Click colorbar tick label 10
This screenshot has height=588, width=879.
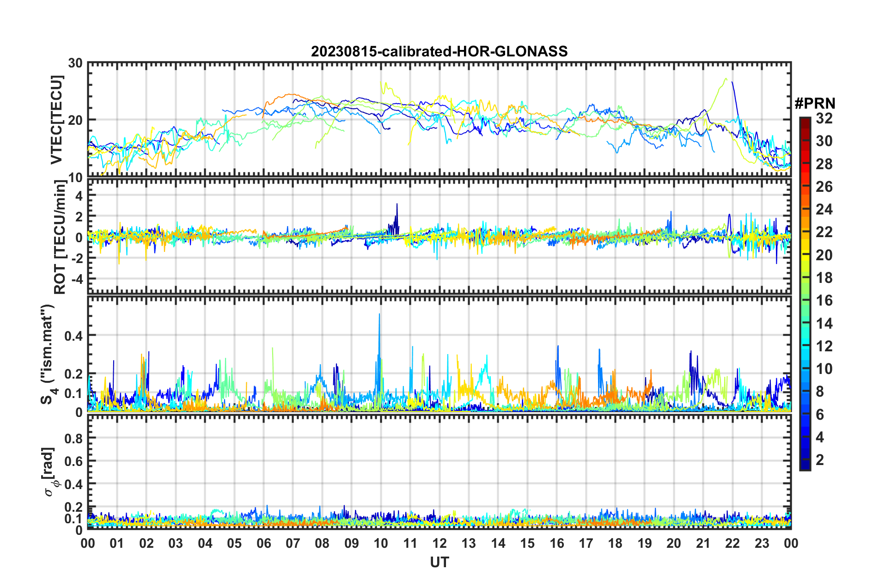click(824, 368)
